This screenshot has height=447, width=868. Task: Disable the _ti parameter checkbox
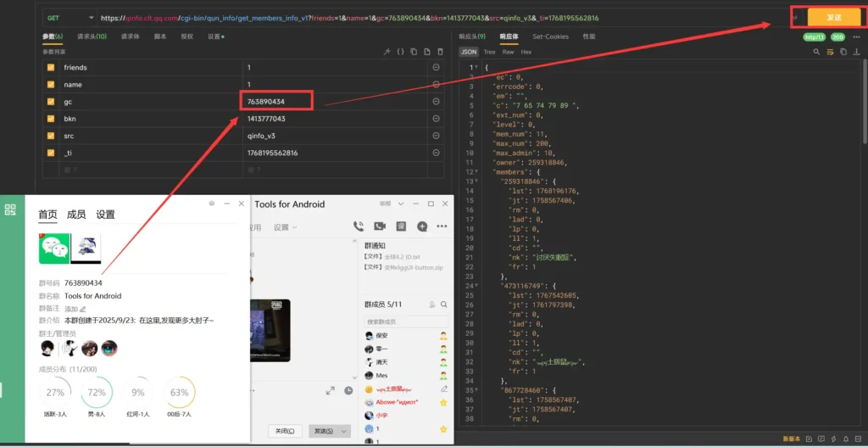tap(51, 153)
